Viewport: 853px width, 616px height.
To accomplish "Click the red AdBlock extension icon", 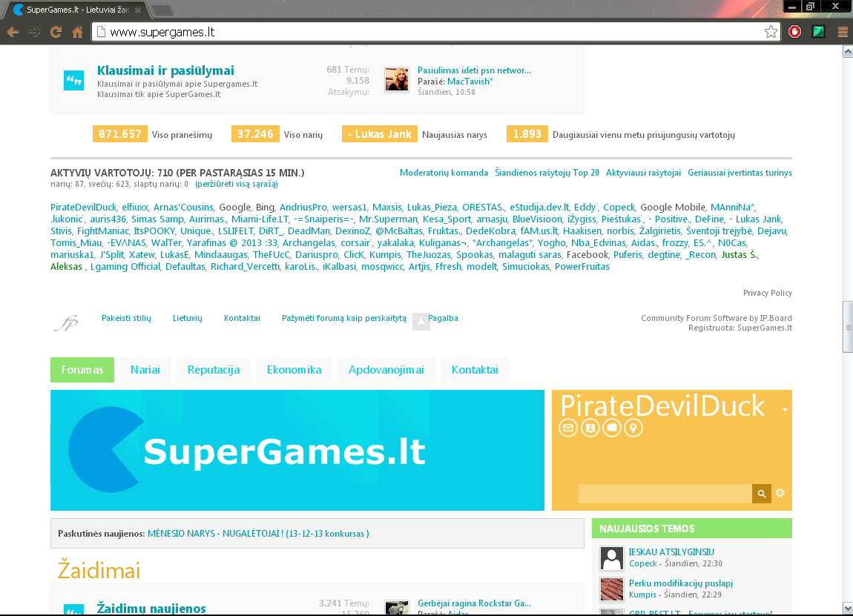I will coord(795,32).
